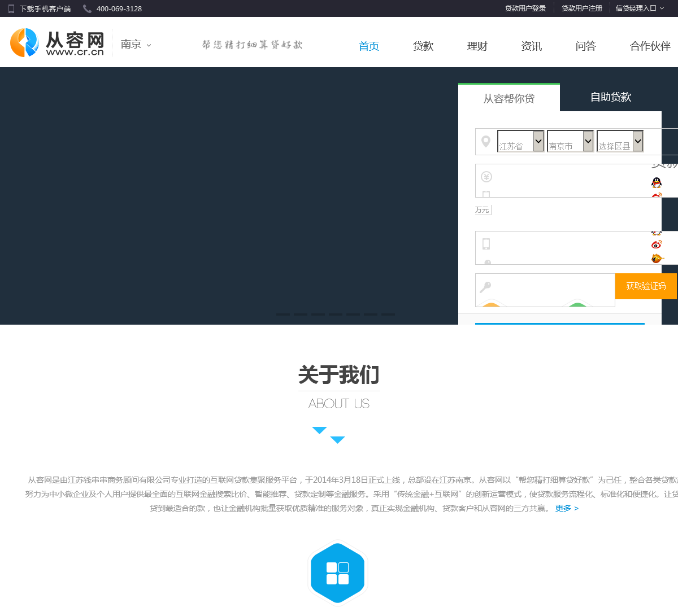Click the mobile phone download icon

point(11,8)
